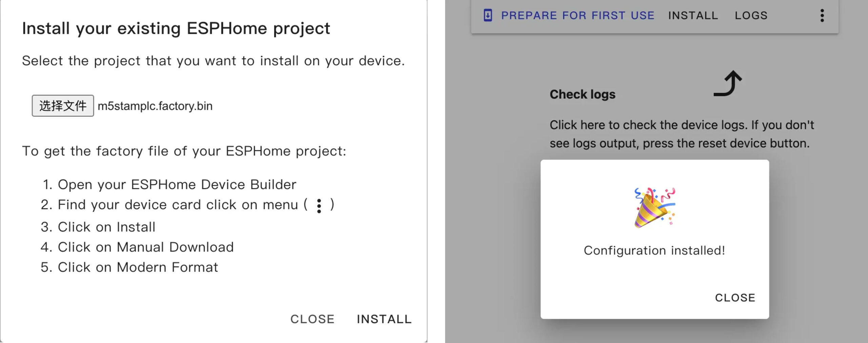Open the three-dot overflow menu on the device card
868x343 pixels.
[822, 16]
